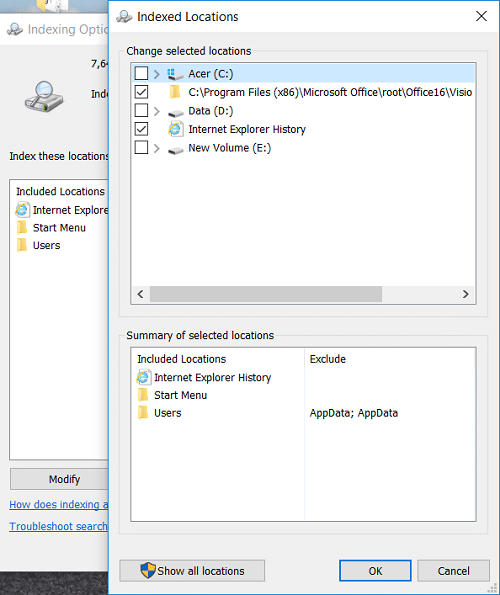Click Users folder icon in summary list
Image resolution: width=500 pixels, height=595 pixels.
[143, 413]
